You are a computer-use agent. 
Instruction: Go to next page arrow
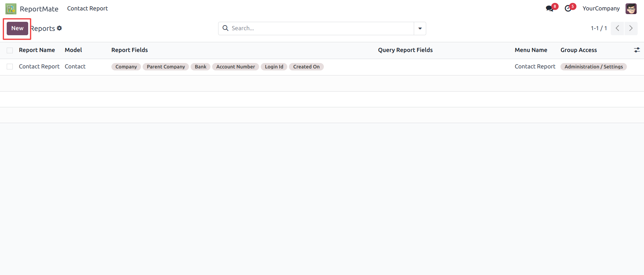click(x=631, y=29)
